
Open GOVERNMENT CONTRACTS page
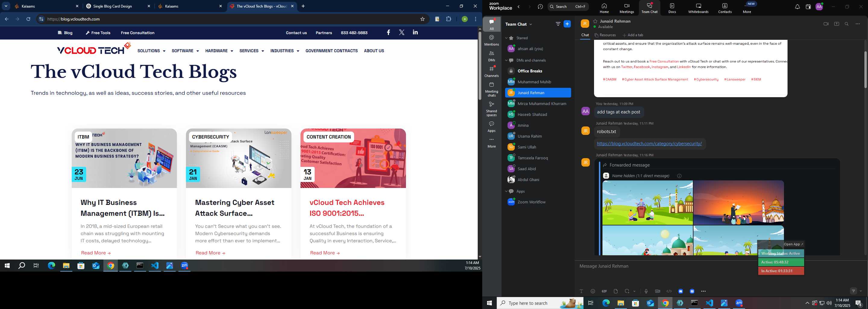click(332, 51)
